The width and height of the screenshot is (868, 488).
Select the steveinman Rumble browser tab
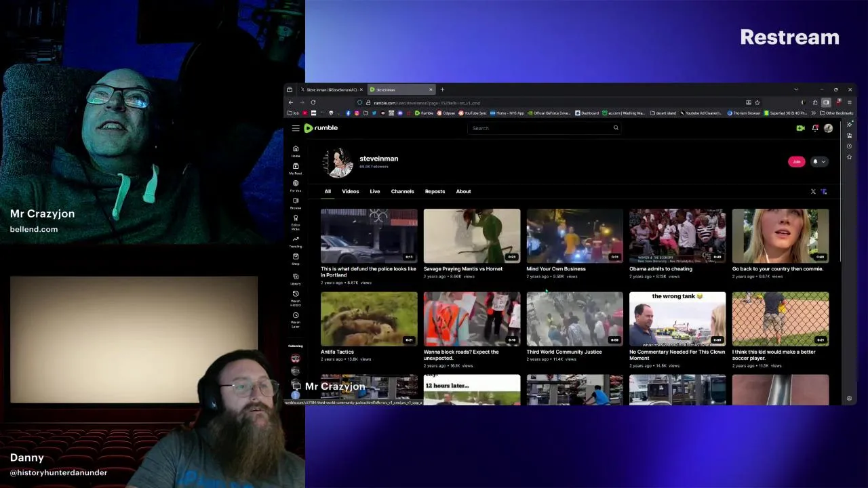click(x=401, y=89)
